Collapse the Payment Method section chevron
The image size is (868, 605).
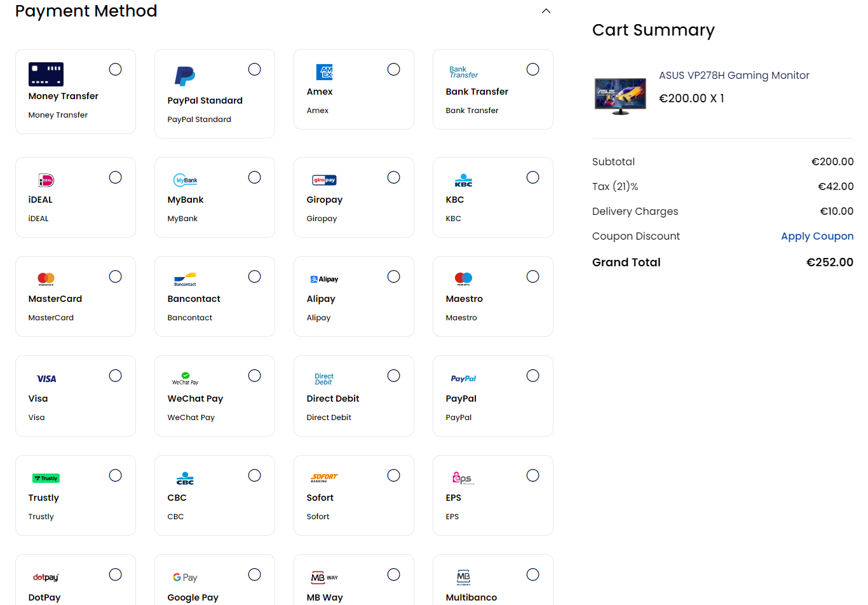click(x=546, y=11)
